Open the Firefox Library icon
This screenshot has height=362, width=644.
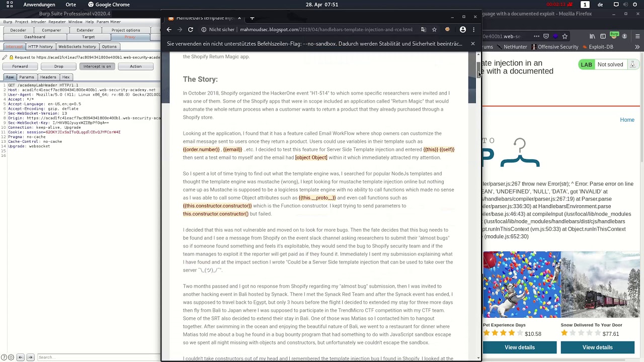[x=592, y=36]
